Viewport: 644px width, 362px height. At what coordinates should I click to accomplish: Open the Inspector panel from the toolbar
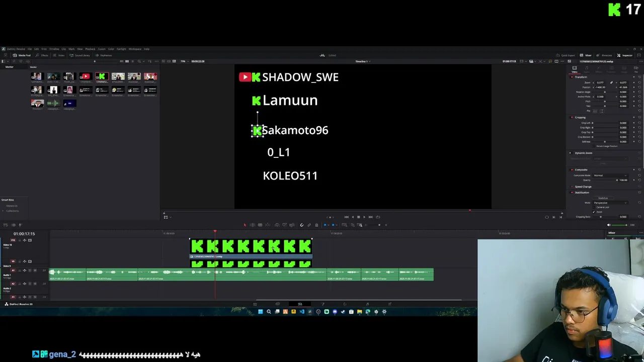(625, 55)
